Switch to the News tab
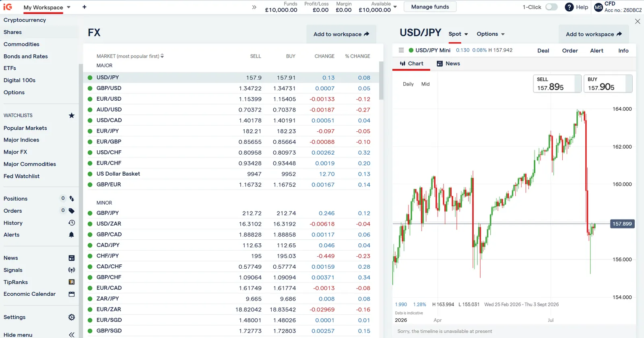The image size is (644, 338). coord(448,64)
